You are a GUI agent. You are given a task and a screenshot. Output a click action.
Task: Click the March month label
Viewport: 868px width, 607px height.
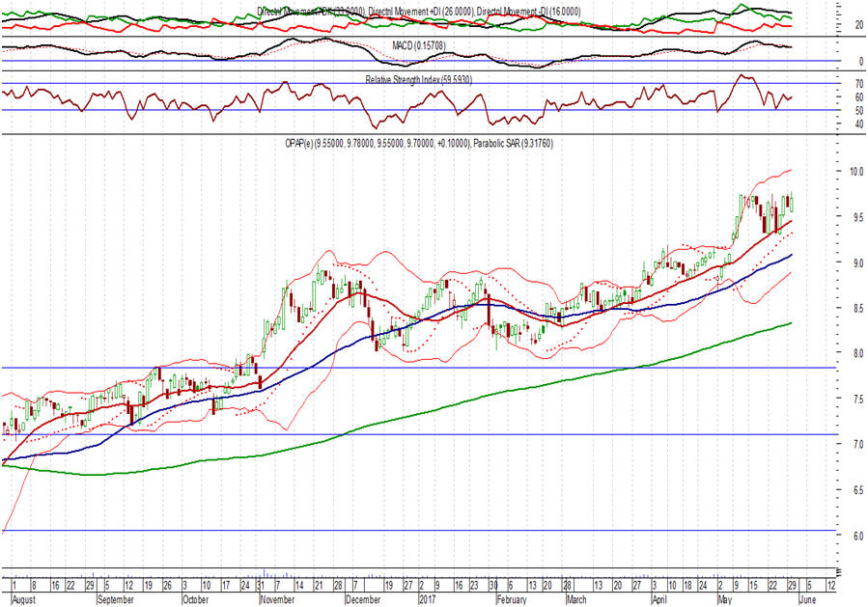[x=578, y=598]
